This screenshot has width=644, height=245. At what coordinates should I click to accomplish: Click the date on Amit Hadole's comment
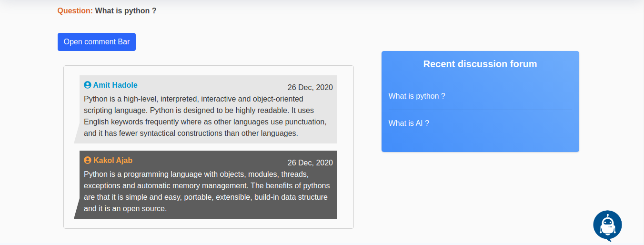tap(310, 87)
